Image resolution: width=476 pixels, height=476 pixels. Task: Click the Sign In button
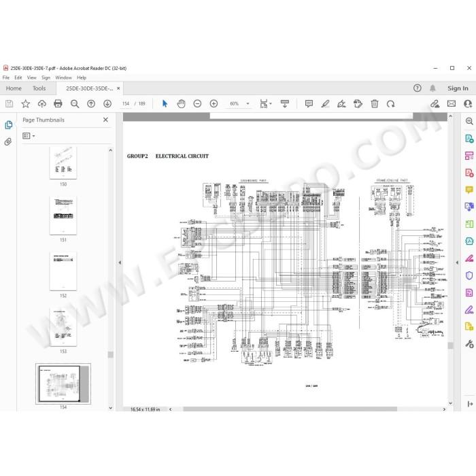458,88
